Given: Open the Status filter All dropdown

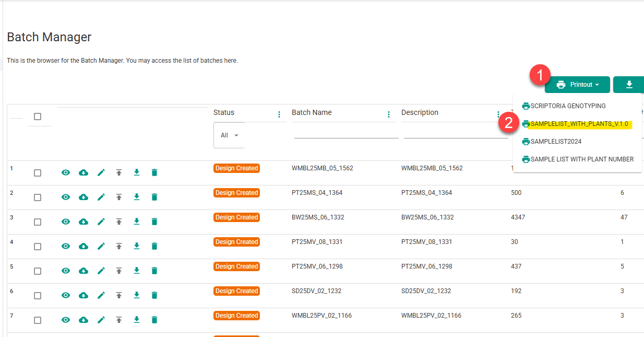Looking at the screenshot, I should click(229, 135).
